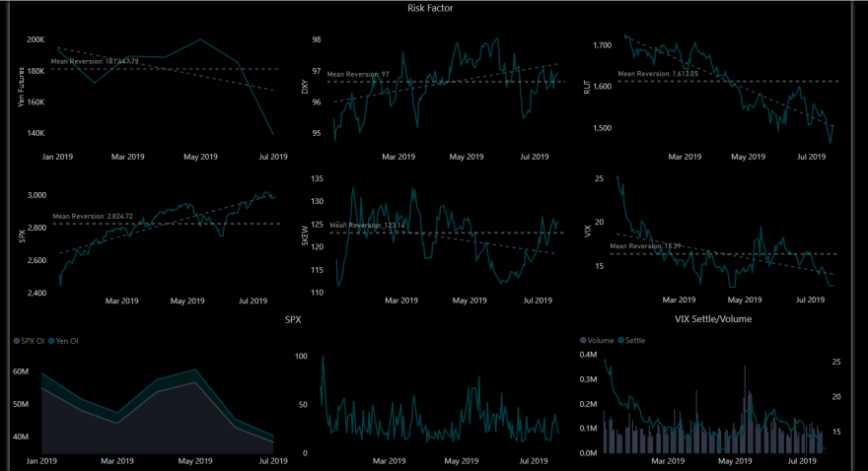Image resolution: width=868 pixels, height=471 pixels.
Task: Click the Mean Reversion 1,613.05 label
Action: pyautogui.click(x=658, y=74)
